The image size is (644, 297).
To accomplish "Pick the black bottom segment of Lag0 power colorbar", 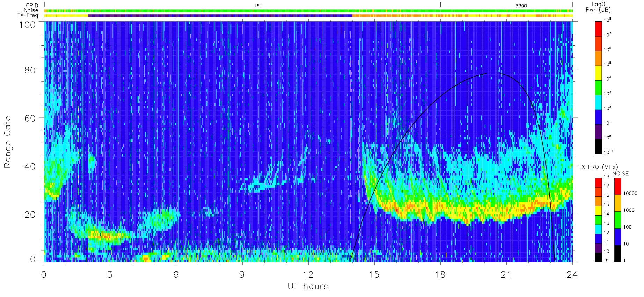I will point(598,146).
